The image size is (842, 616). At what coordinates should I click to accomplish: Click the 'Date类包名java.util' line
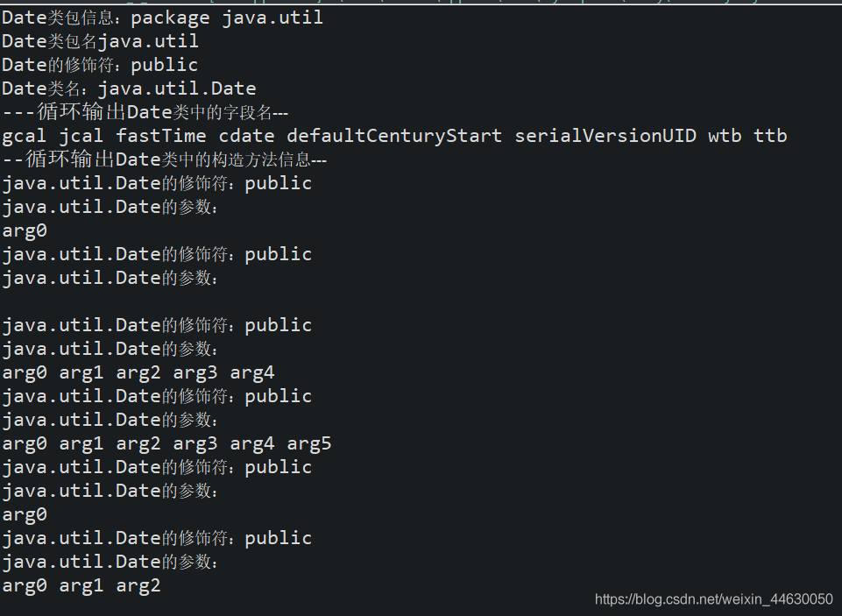(101, 41)
